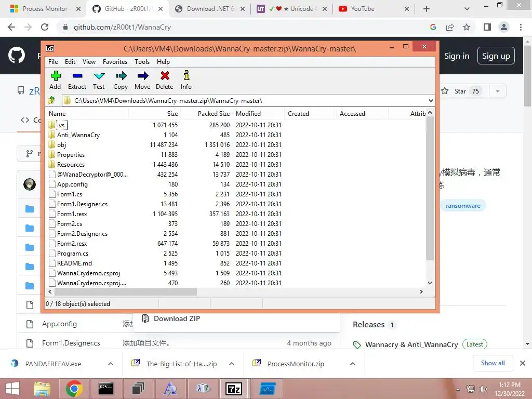The image size is (532, 399).
Task: Open the Windows Start button
Action: [12, 389]
